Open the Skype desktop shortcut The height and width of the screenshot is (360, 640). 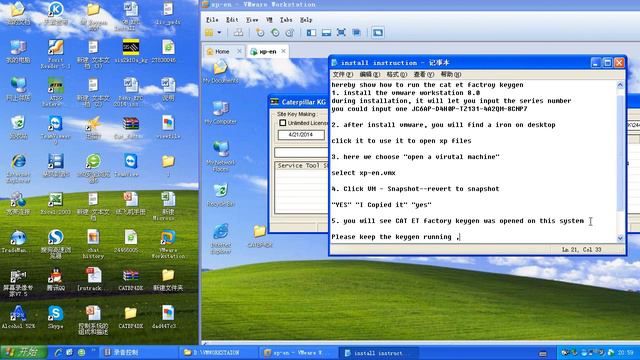click(56, 317)
